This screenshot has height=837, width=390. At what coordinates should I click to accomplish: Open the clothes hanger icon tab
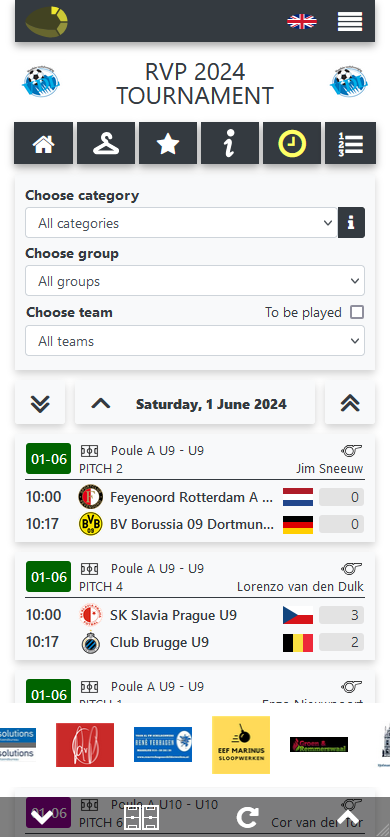coord(106,143)
